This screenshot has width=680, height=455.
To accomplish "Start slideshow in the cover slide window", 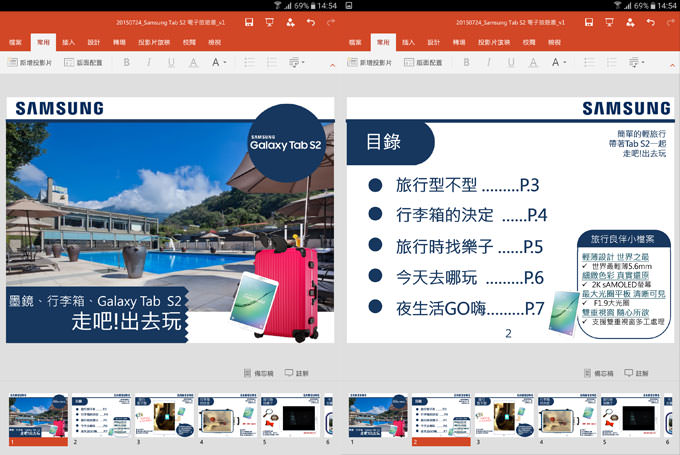I will tap(269, 21).
